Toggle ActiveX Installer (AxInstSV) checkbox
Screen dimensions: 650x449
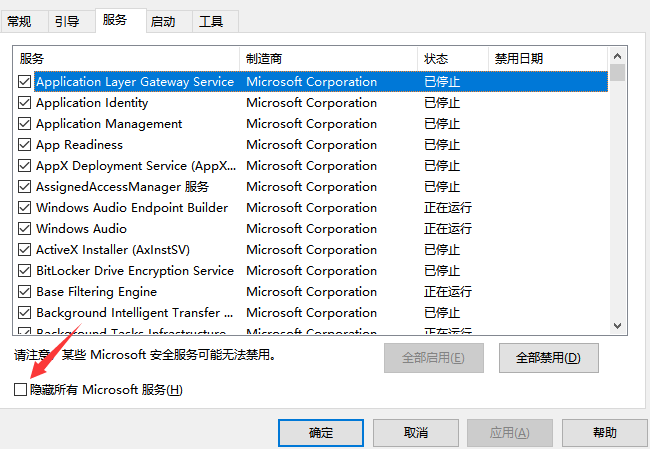25,250
